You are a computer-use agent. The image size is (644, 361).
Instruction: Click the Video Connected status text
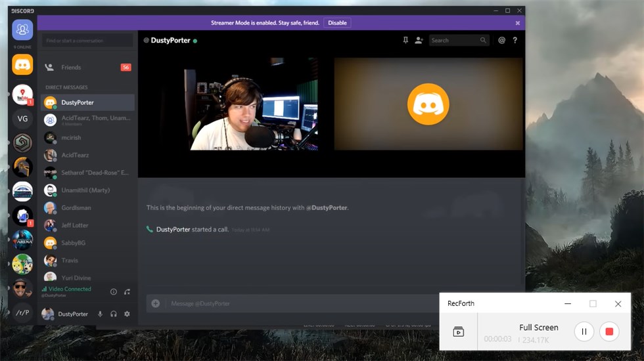(x=70, y=289)
